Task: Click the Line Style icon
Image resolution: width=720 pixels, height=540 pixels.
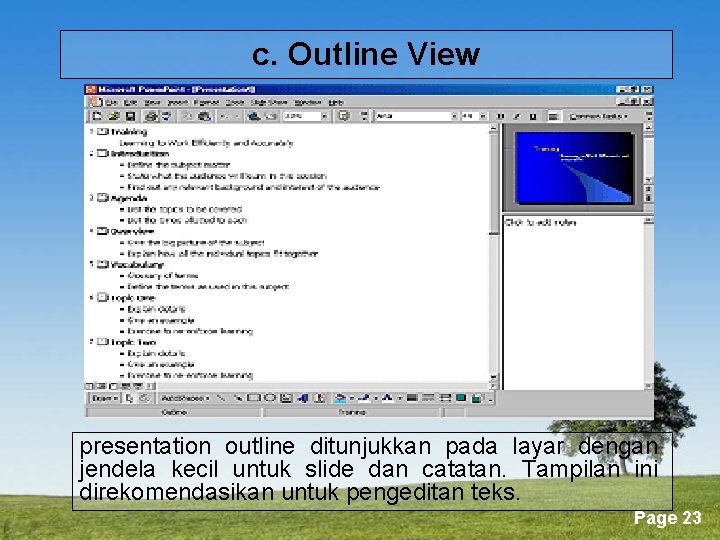Action: pos(412,398)
